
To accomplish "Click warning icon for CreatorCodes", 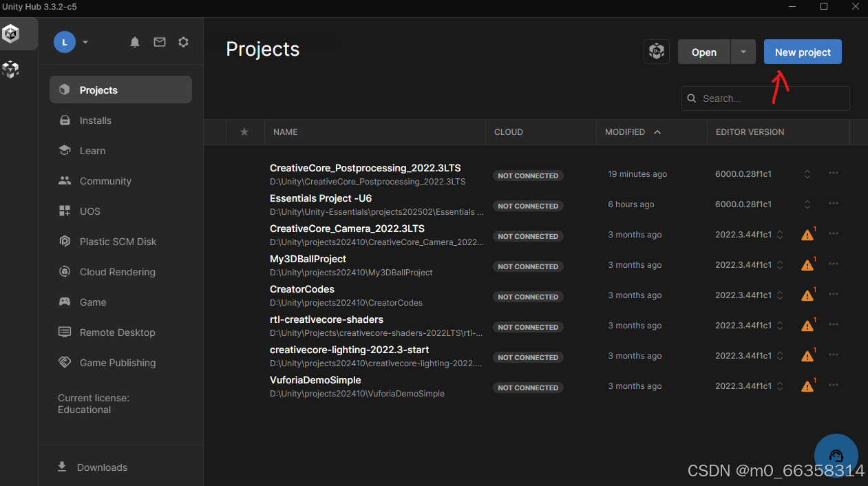I will (807, 295).
